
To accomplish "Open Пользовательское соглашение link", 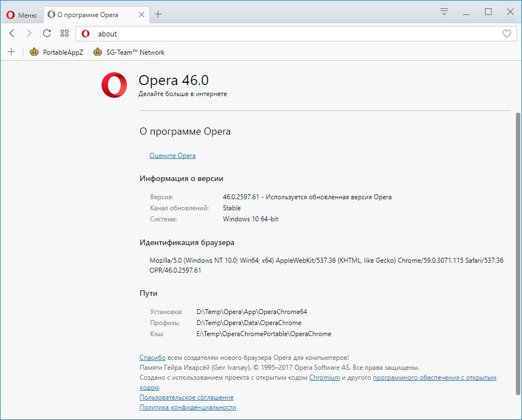I will (x=187, y=397).
